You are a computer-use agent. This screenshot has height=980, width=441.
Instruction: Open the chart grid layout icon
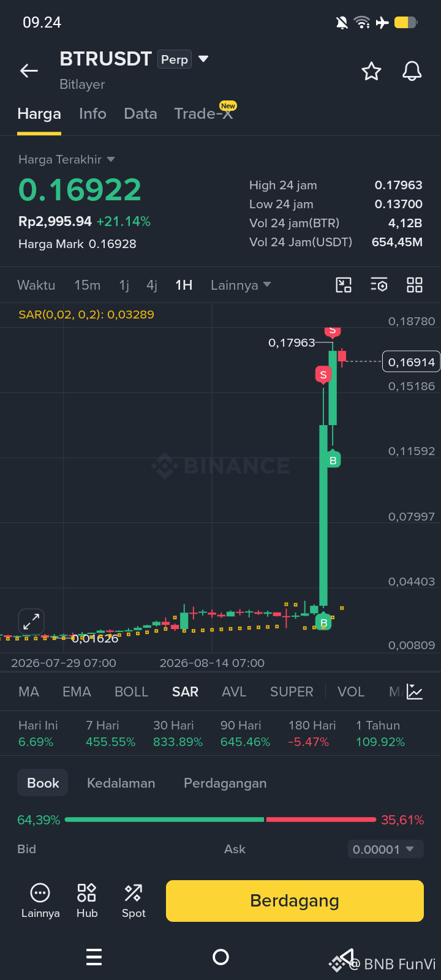point(415,285)
